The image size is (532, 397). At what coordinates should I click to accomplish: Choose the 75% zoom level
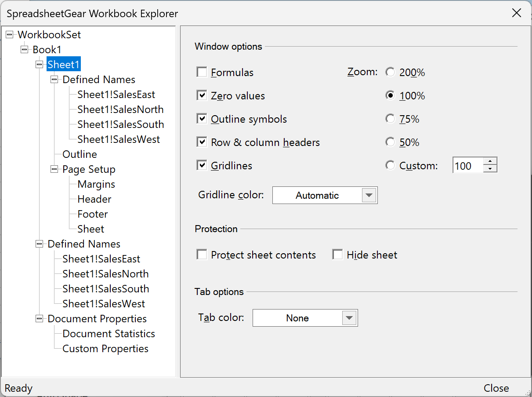pyautogui.click(x=390, y=119)
